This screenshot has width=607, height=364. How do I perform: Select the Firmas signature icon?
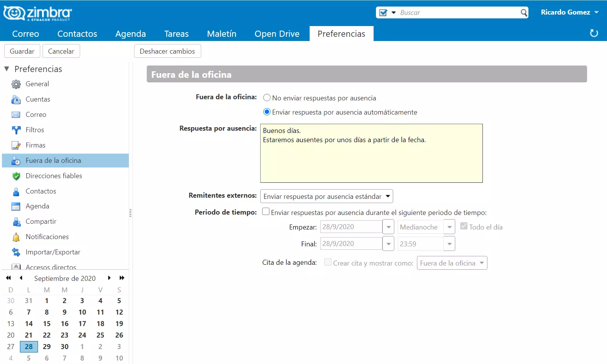pyautogui.click(x=16, y=145)
